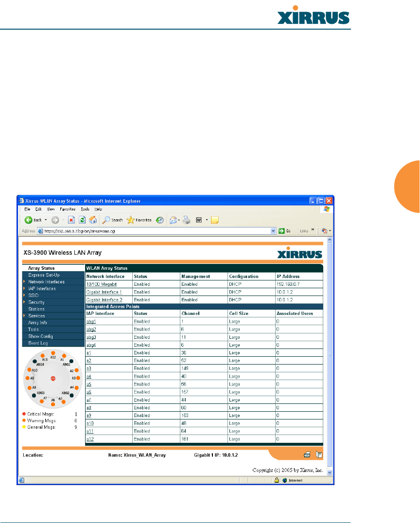Image resolution: width=420 pixels, height=523 pixels.
Task: Click the yellow note toolbar icon
Action: (x=215, y=220)
